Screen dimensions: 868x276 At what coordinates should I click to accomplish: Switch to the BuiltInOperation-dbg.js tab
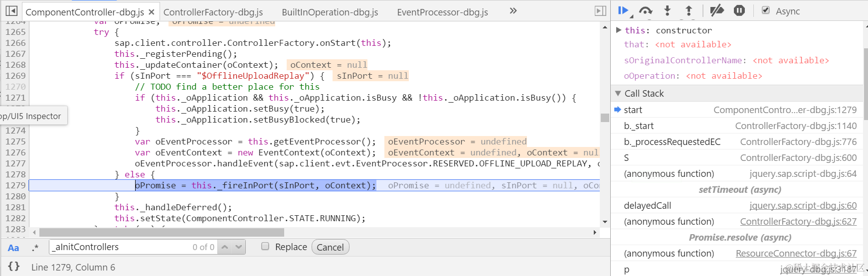330,12
